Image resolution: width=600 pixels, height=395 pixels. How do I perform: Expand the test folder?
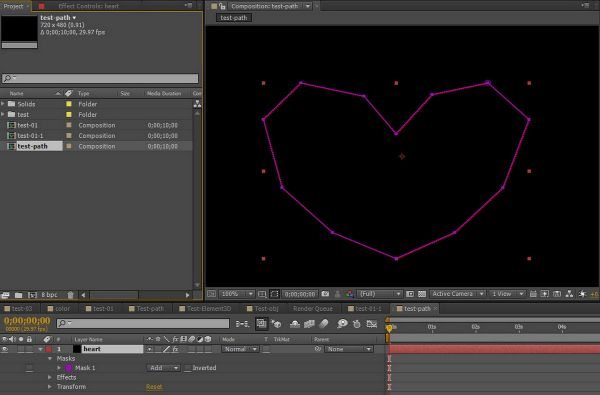3,114
